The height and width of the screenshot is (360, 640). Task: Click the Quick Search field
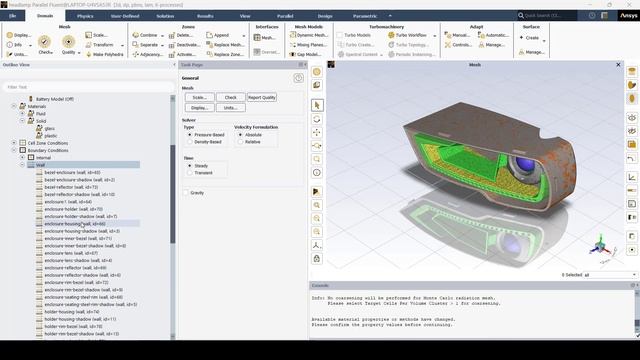point(547,16)
